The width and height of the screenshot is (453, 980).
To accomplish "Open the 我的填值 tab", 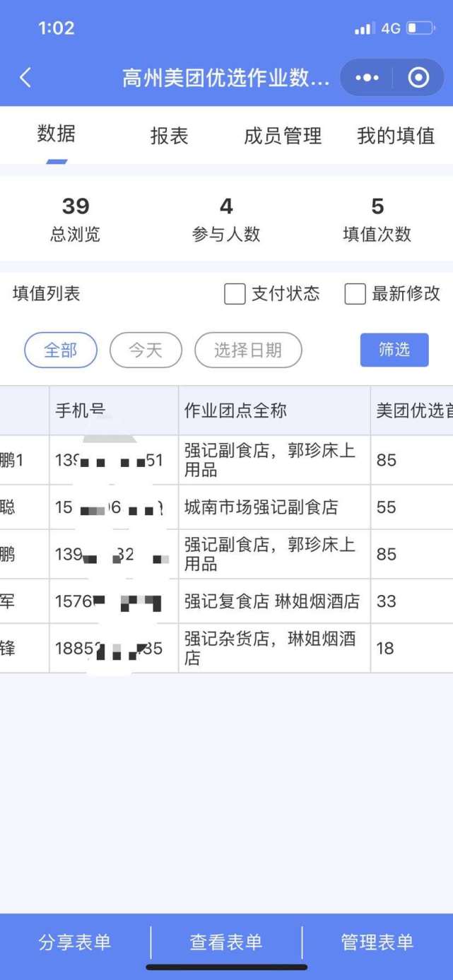I will 396,136.
